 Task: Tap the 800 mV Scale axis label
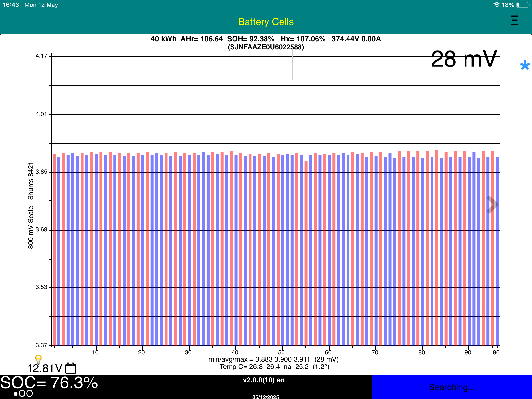click(31, 227)
